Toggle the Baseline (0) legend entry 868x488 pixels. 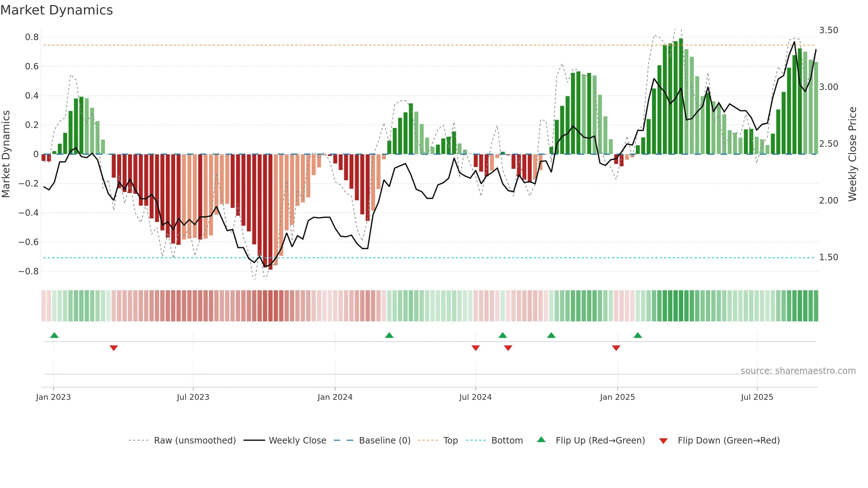pos(372,440)
